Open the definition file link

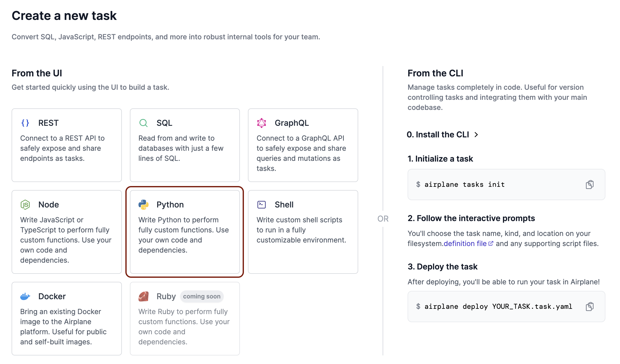pyautogui.click(x=465, y=244)
